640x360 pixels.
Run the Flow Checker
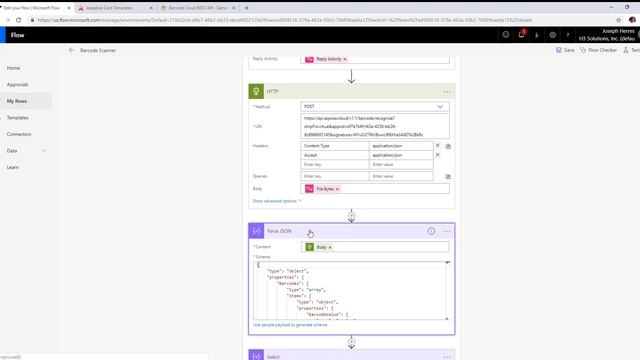(598, 50)
